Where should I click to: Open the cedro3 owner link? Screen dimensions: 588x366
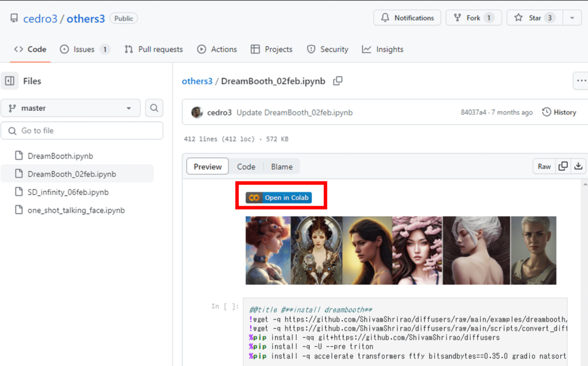tap(40, 18)
